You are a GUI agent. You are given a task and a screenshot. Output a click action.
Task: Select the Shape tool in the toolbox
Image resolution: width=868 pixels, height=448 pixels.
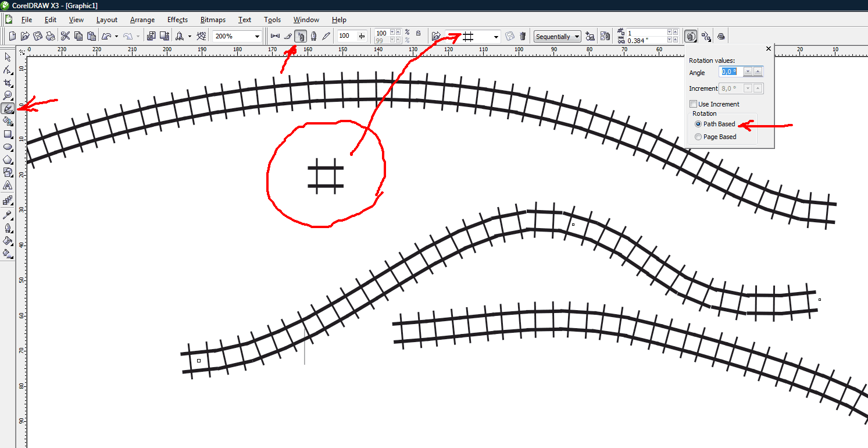(x=8, y=70)
